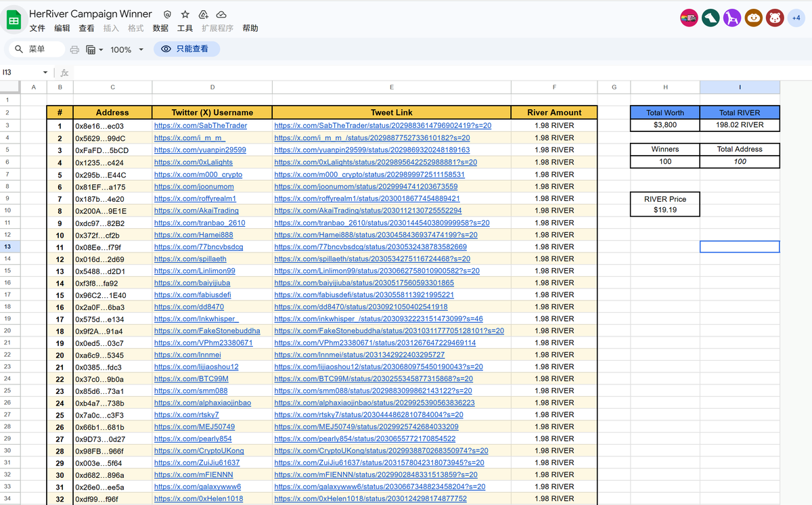Click the Google Sheets home logo
The height and width of the screenshot is (505, 812).
coord(14,20)
